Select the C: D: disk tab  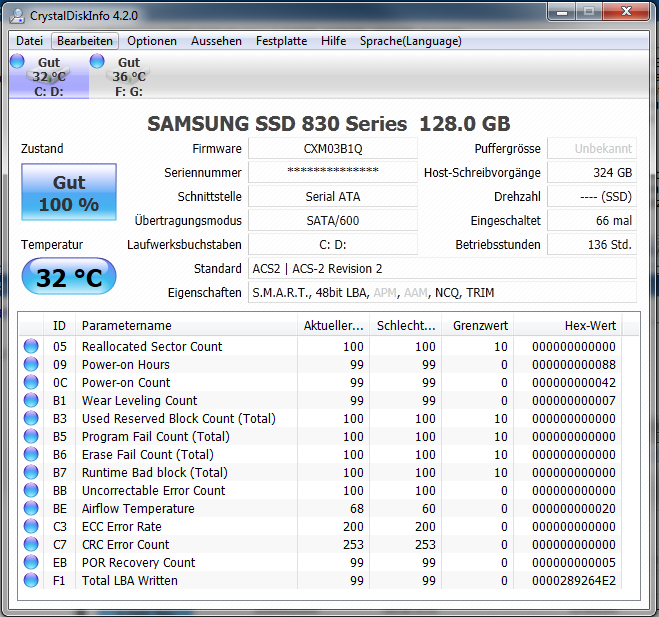(49, 76)
